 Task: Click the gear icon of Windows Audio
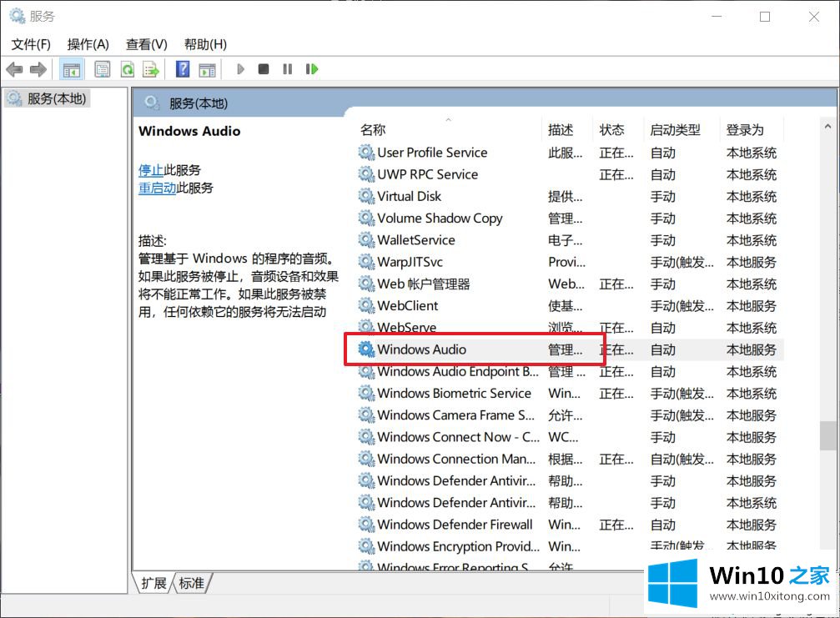(x=366, y=349)
